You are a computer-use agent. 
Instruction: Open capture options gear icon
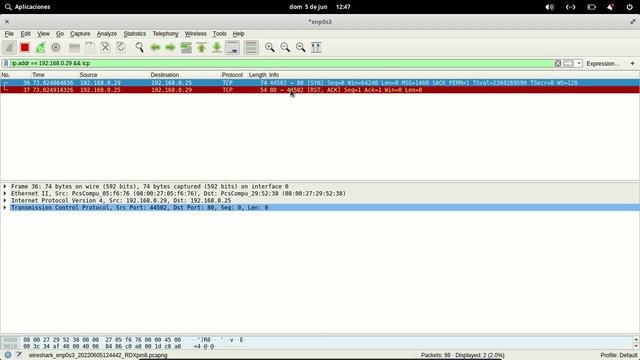click(56, 47)
